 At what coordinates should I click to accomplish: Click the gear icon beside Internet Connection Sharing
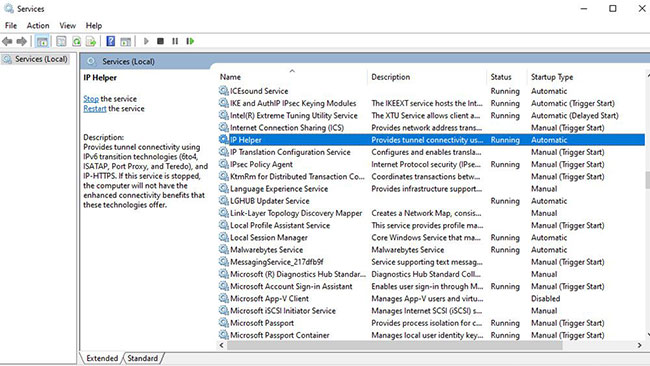pos(223,128)
